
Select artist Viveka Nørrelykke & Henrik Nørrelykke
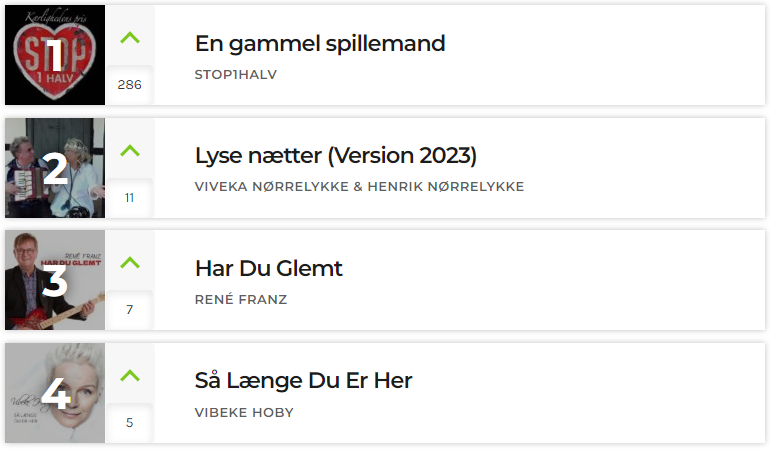click(359, 187)
